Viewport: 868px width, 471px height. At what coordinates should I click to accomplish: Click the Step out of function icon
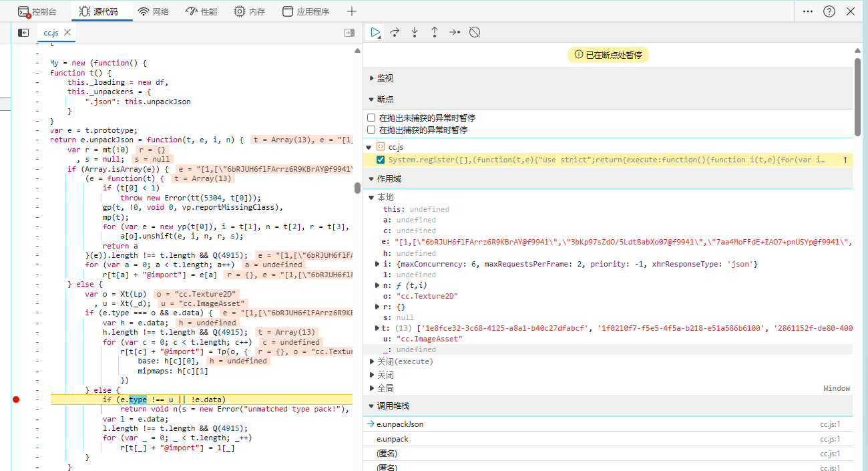(435, 32)
